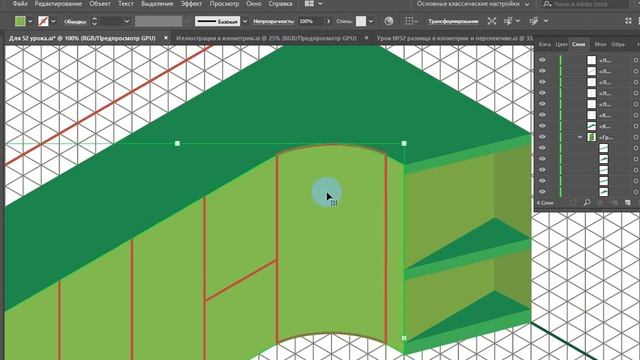Click the Recolor Artwork globe icon
This screenshot has height=360, width=640.
coord(389,21)
